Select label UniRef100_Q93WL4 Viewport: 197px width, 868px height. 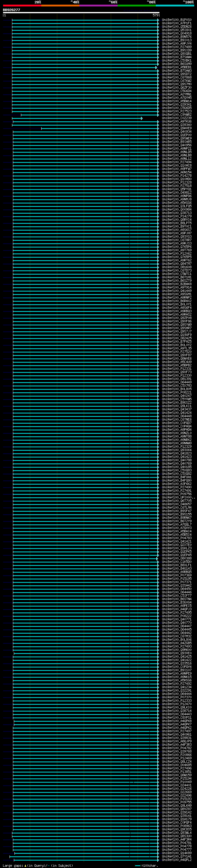point(176,833)
